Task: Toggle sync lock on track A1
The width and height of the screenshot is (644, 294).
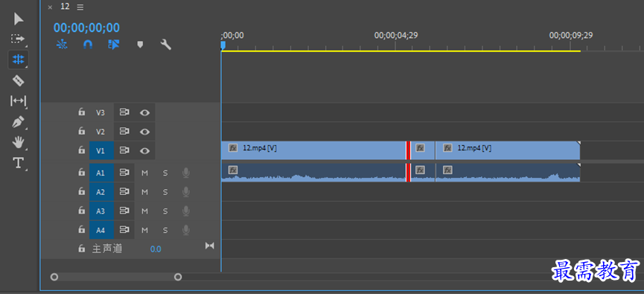Action: pos(124,173)
